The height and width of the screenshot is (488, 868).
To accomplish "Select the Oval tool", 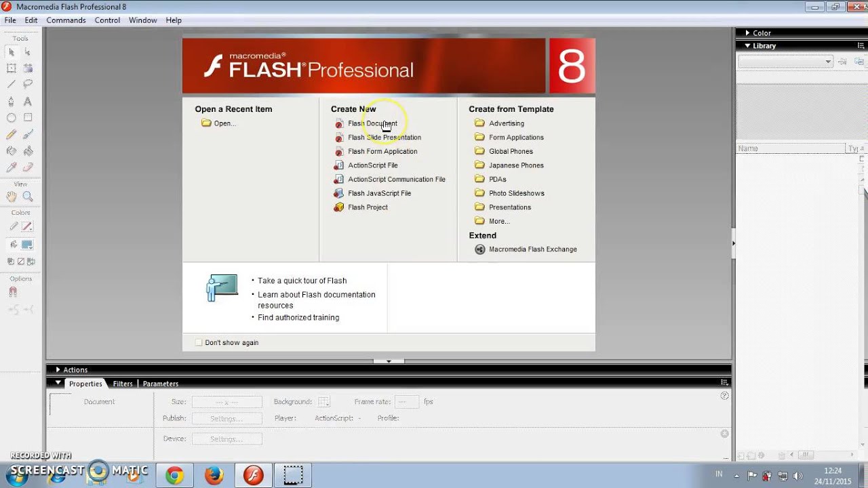I will click(x=12, y=117).
